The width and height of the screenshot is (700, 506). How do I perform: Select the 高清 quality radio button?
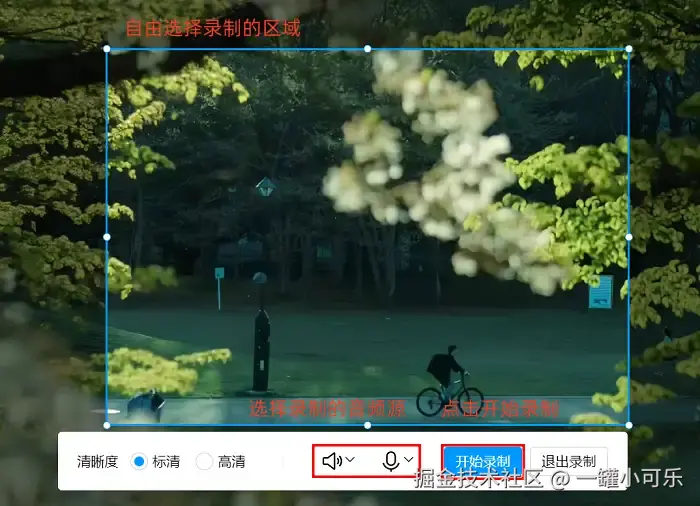click(204, 461)
